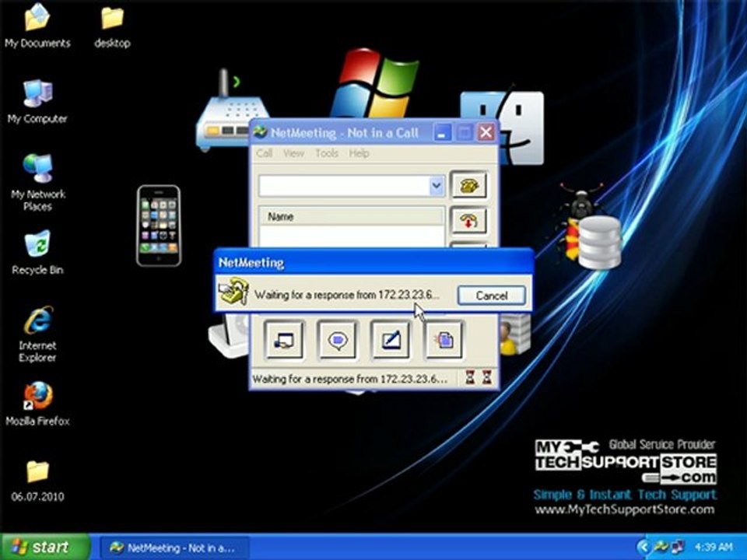Select the Recycle Bin icon
Screen dimensions: 747x560
(37, 252)
